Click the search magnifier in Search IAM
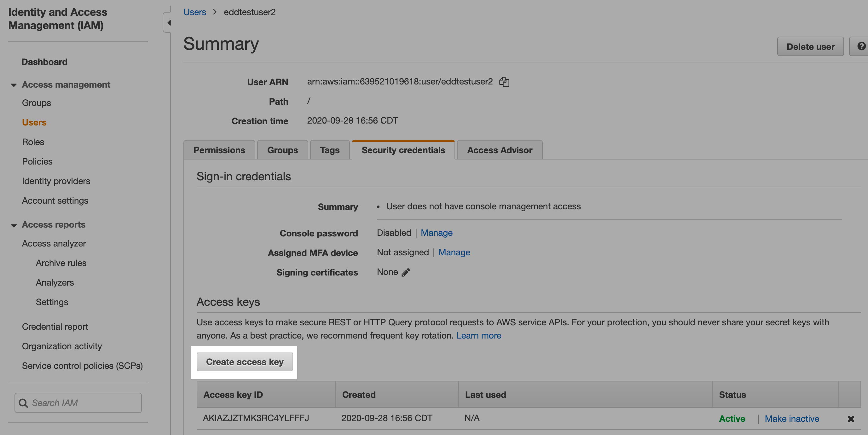Viewport: 868px width, 435px height. click(x=23, y=403)
